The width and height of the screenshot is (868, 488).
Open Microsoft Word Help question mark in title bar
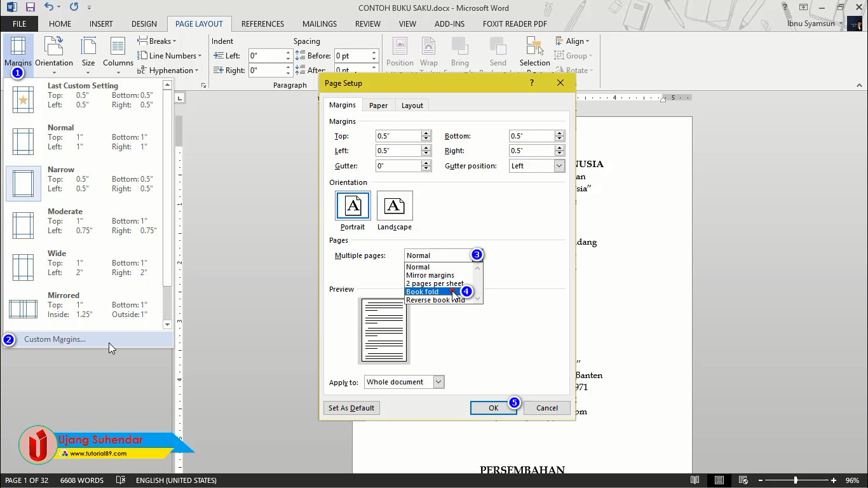pos(785,7)
